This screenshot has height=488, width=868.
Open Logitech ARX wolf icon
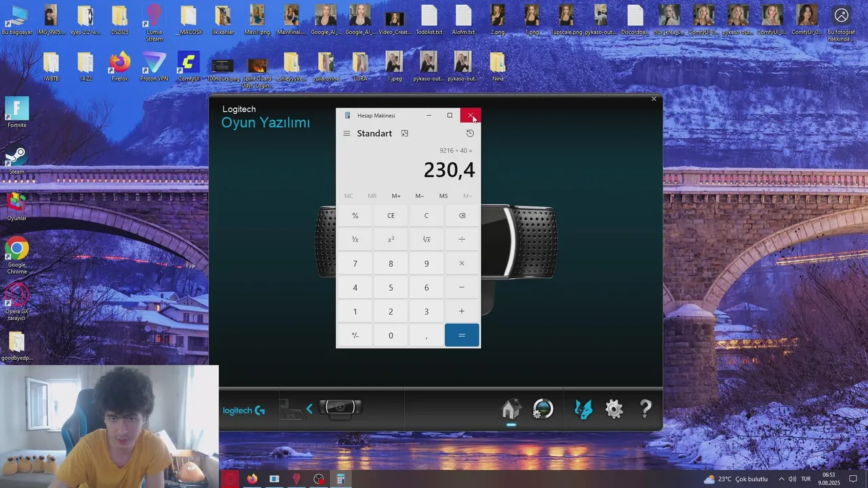click(583, 409)
